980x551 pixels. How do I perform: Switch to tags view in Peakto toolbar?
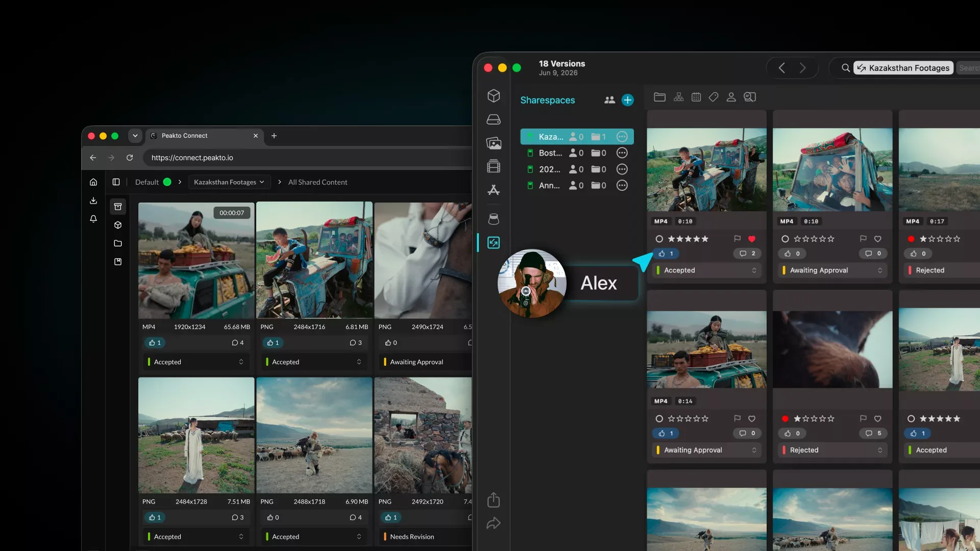click(714, 97)
